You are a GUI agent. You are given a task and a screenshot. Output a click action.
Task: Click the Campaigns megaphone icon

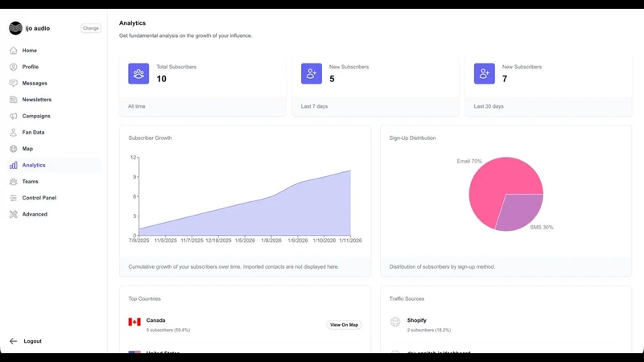14,116
